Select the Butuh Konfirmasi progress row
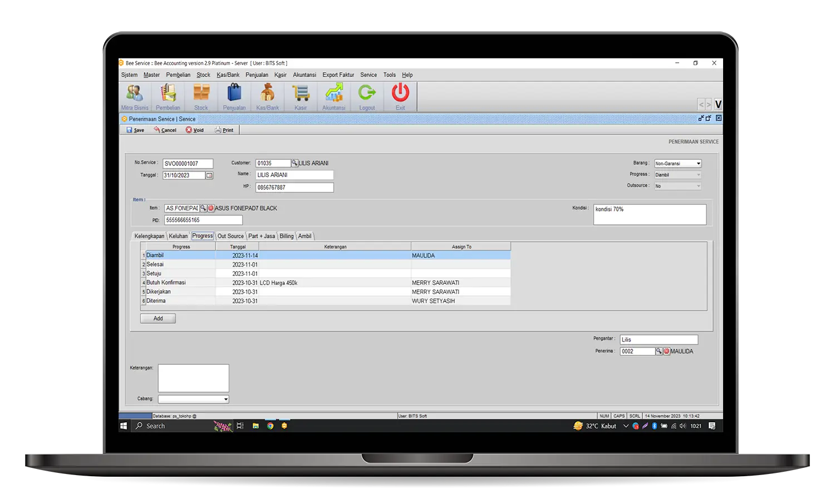 click(326, 283)
